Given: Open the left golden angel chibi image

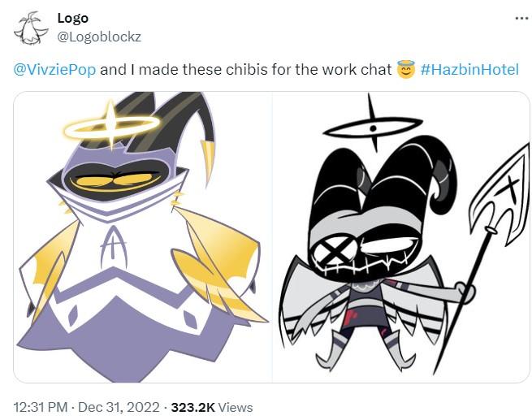Looking at the screenshot, I should pos(142,236).
